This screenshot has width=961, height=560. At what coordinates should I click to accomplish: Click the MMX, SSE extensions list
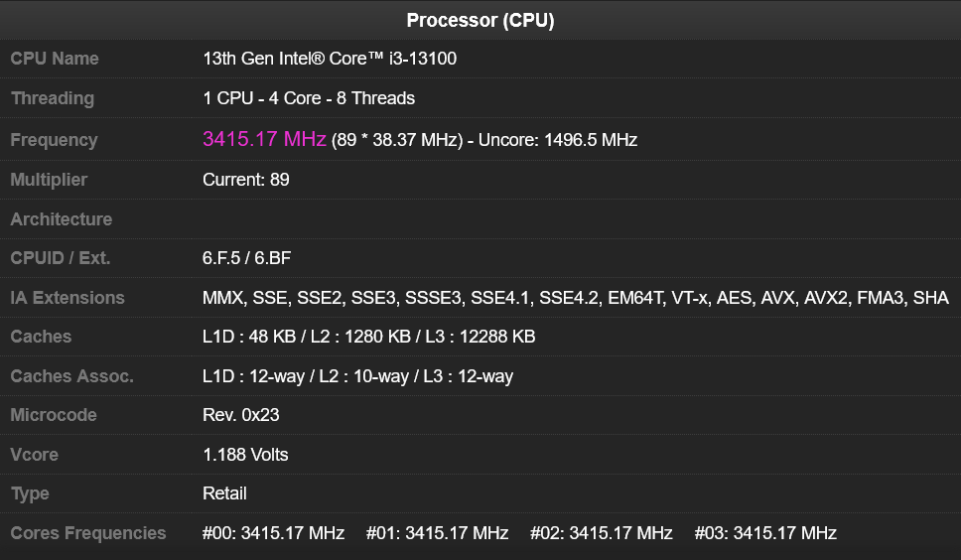pos(575,298)
